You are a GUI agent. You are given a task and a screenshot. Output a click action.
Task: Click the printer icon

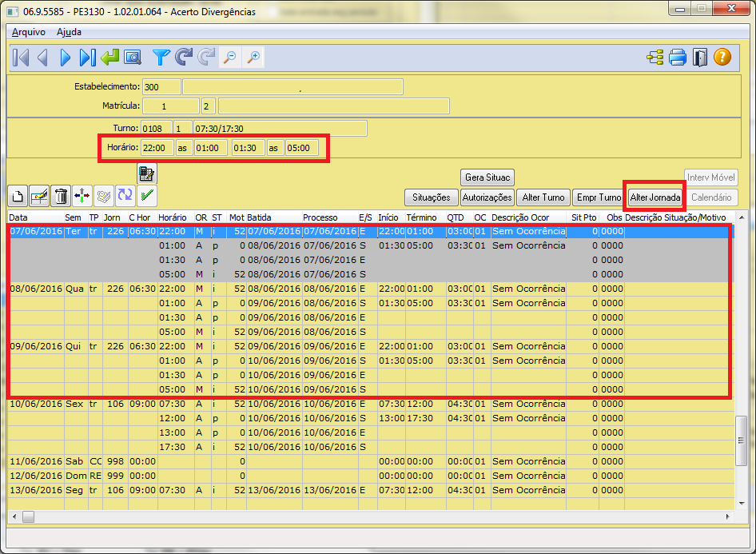pyautogui.click(x=678, y=58)
